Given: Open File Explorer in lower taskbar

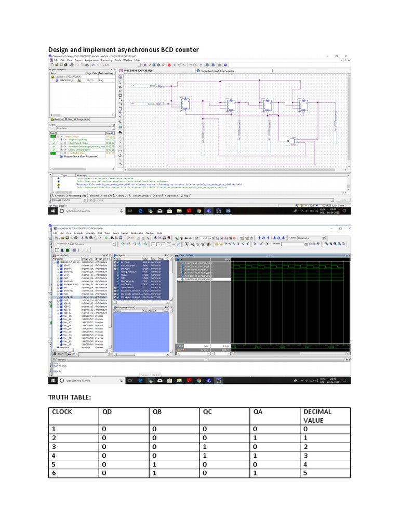Looking at the screenshot, I should click(179, 381).
